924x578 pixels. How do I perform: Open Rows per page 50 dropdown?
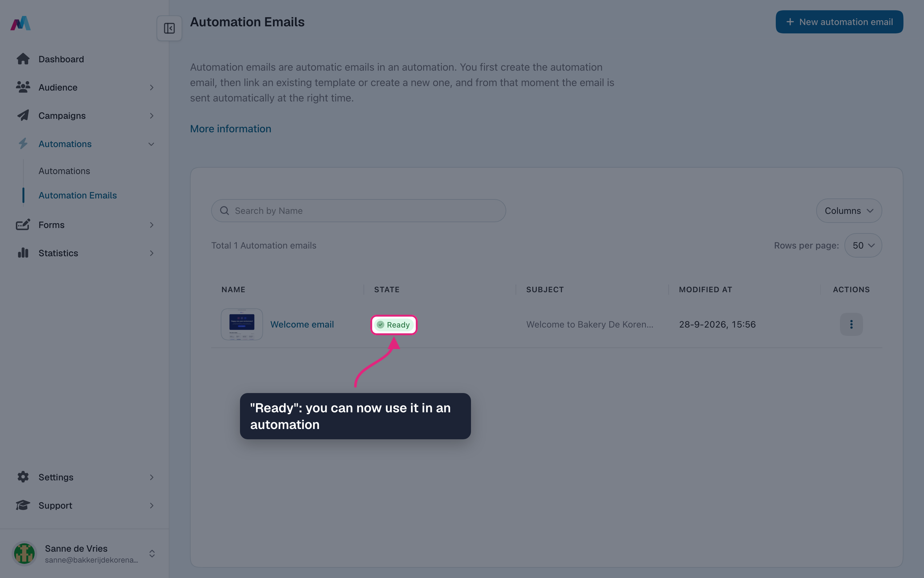pyautogui.click(x=863, y=245)
